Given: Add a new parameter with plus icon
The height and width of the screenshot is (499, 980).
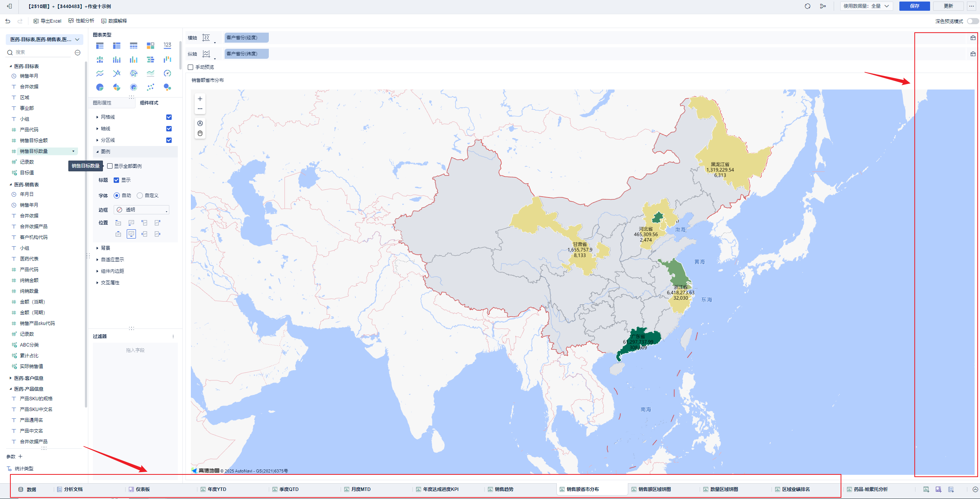Looking at the screenshot, I should (20, 456).
